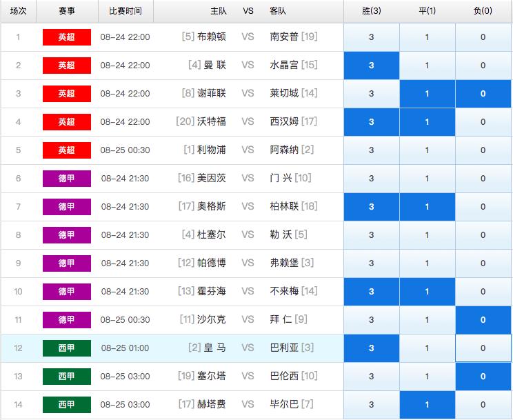Select loss (0) for 赫塔费 vs 毕尔巴
The image size is (513, 420).
483,405
